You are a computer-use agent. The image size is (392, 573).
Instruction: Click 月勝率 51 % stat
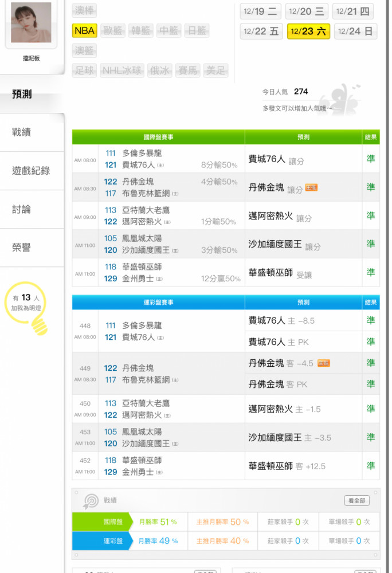[158, 522]
